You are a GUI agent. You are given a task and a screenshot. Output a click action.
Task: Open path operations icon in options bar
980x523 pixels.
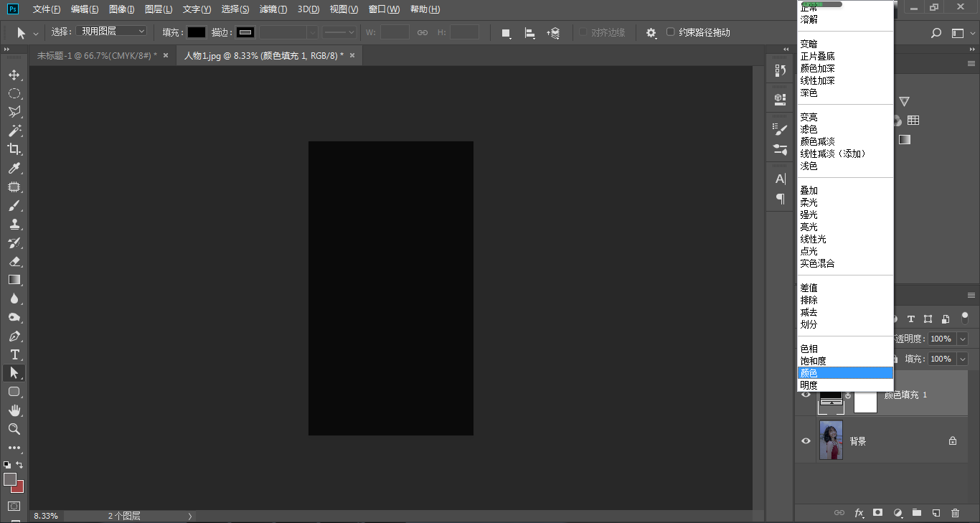(x=506, y=33)
